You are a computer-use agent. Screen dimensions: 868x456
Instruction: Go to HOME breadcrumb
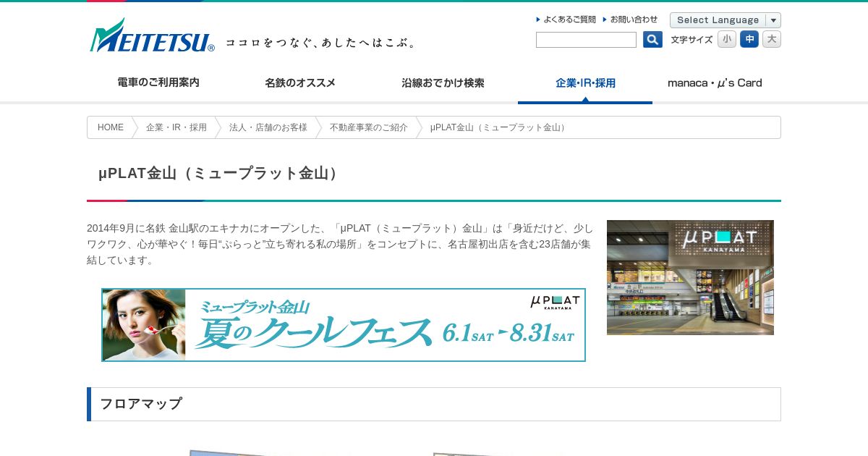tap(111, 127)
